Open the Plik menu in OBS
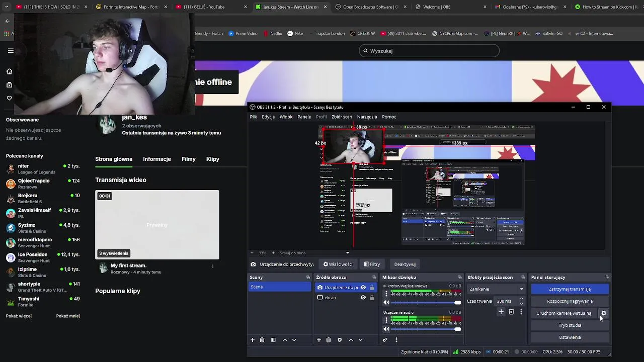 click(x=254, y=117)
